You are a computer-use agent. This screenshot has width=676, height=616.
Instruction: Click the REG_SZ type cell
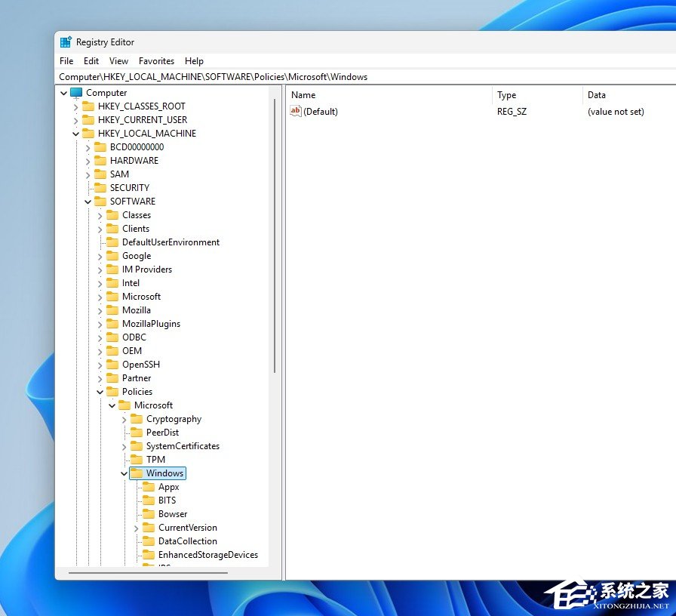[x=512, y=112]
